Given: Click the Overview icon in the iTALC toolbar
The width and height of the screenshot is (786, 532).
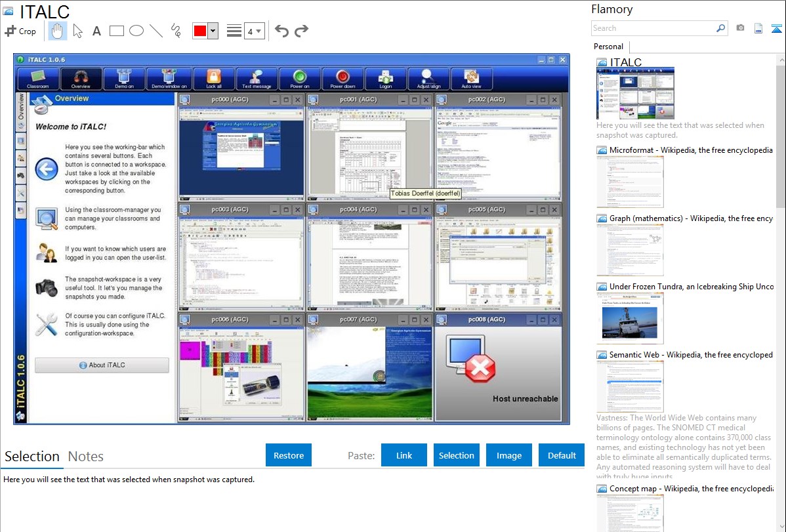Looking at the screenshot, I should click(81, 79).
